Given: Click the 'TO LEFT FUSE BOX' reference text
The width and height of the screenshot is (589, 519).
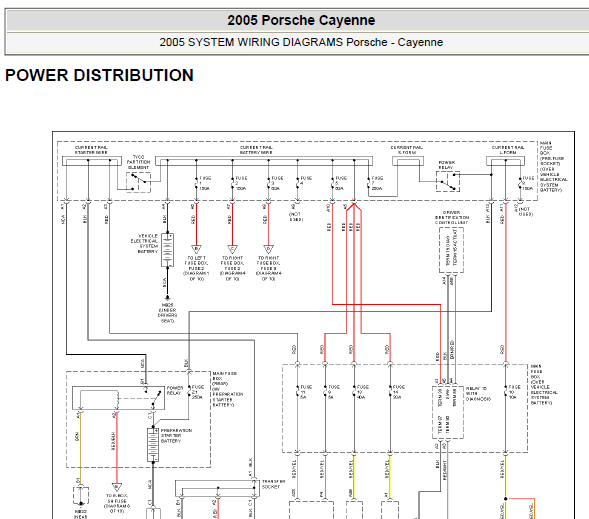Looking at the screenshot, I should (196, 269).
